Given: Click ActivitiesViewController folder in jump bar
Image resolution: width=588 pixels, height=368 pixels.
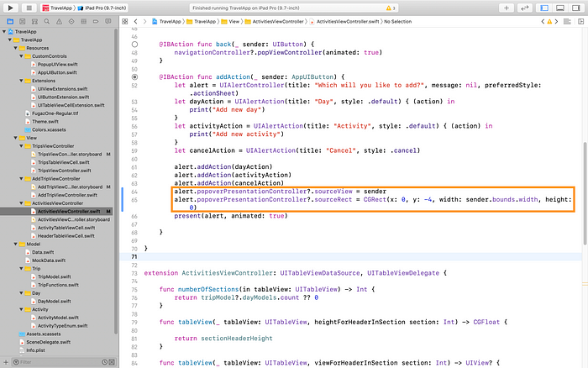Looking at the screenshot, I should pyautogui.click(x=274, y=21).
